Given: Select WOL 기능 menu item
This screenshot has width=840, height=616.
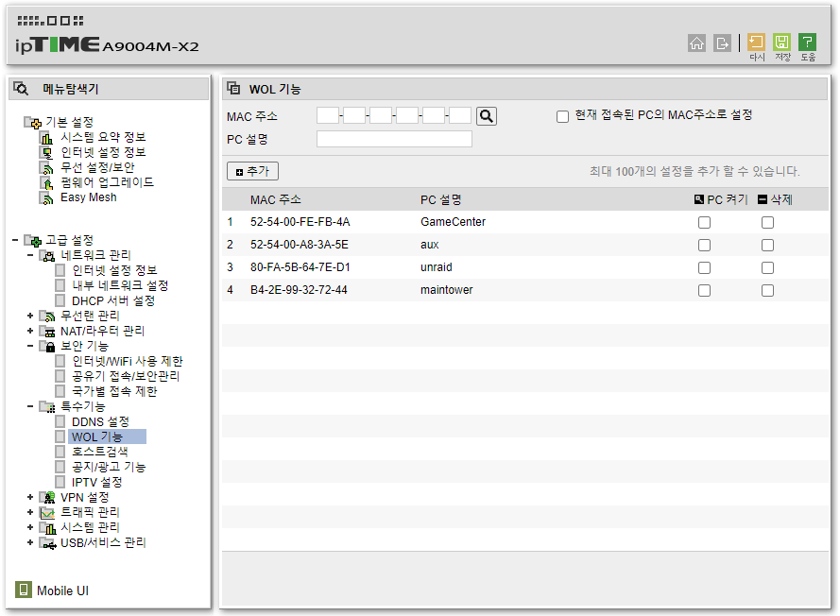Looking at the screenshot, I should point(97,437).
